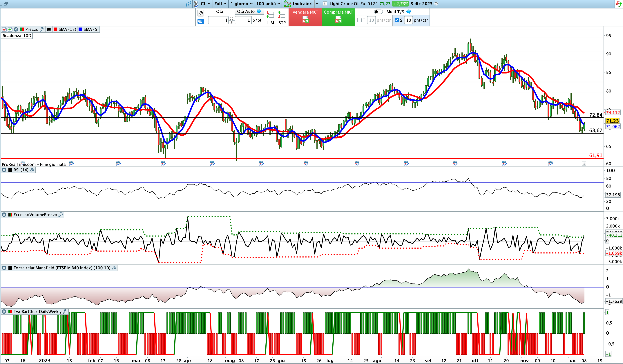623x364 pixels.
Task: Enable the T target checkbox
Action: click(x=359, y=20)
